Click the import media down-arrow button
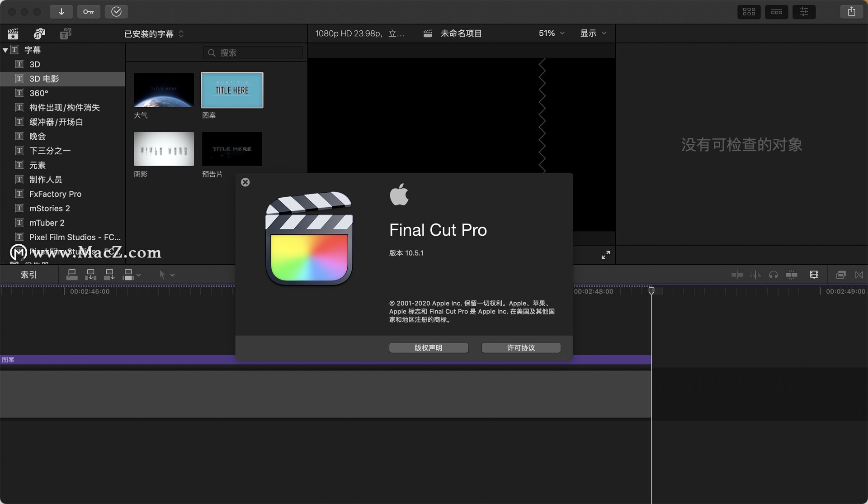868x504 pixels. point(61,12)
